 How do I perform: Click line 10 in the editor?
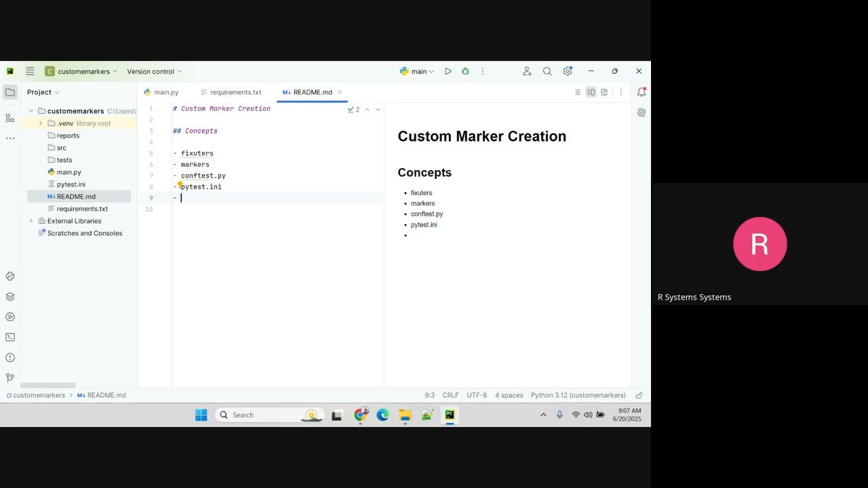[x=278, y=209]
